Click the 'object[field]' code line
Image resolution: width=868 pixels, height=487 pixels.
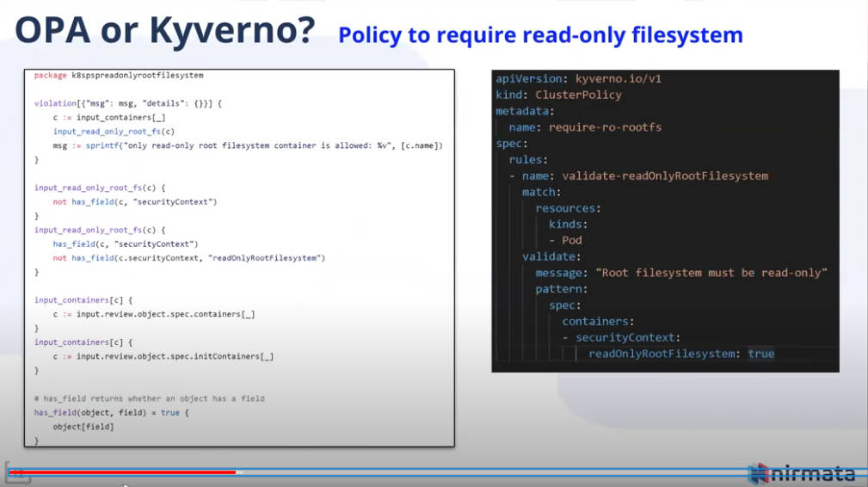pyautogui.click(x=83, y=427)
